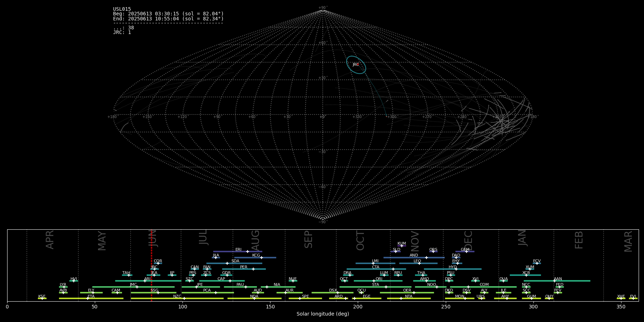Click the JUL month label
The width and height of the screenshot is (644, 322).
pos(203,237)
